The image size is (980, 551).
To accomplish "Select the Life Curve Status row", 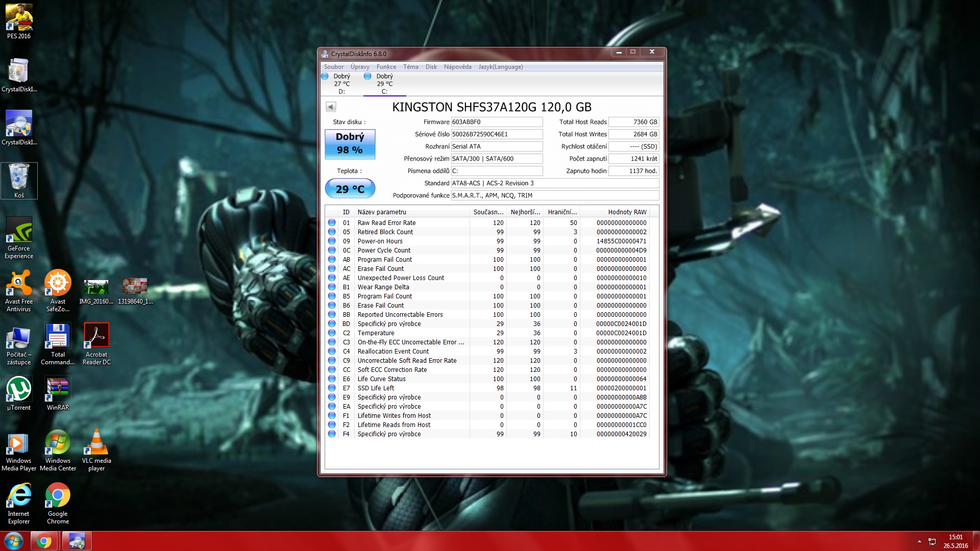I will click(488, 379).
